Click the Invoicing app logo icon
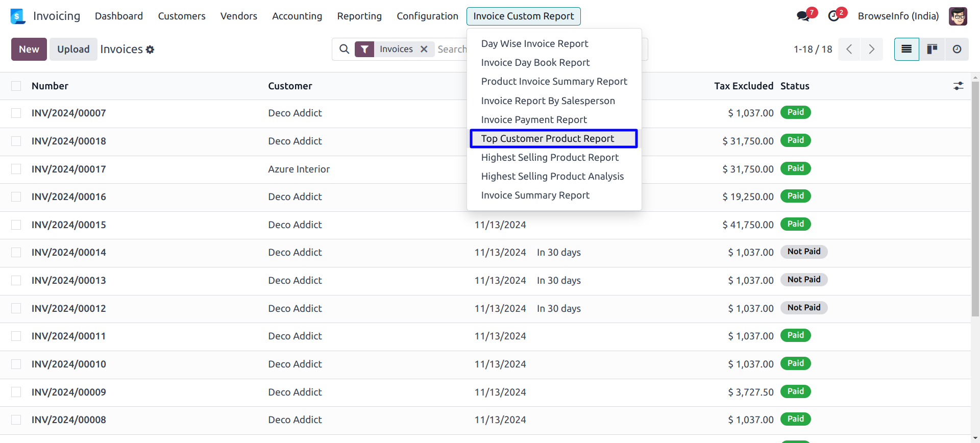 [x=18, y=16]
